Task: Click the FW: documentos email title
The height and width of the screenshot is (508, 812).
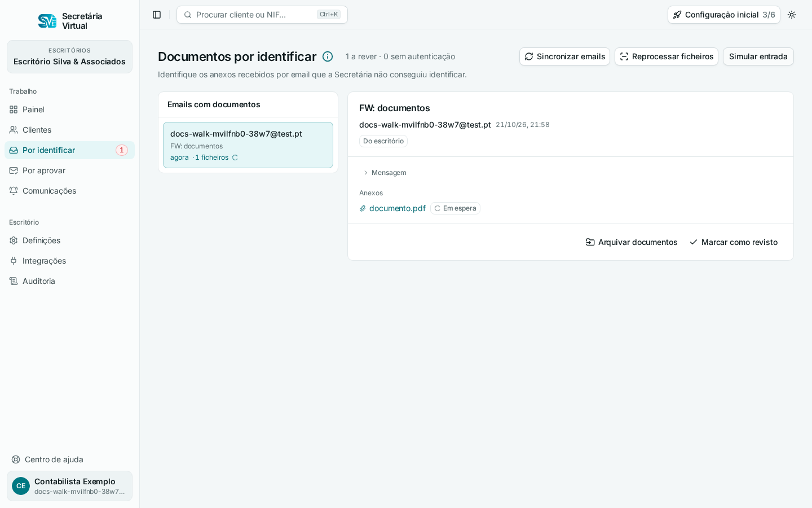Action: point(395,108)
